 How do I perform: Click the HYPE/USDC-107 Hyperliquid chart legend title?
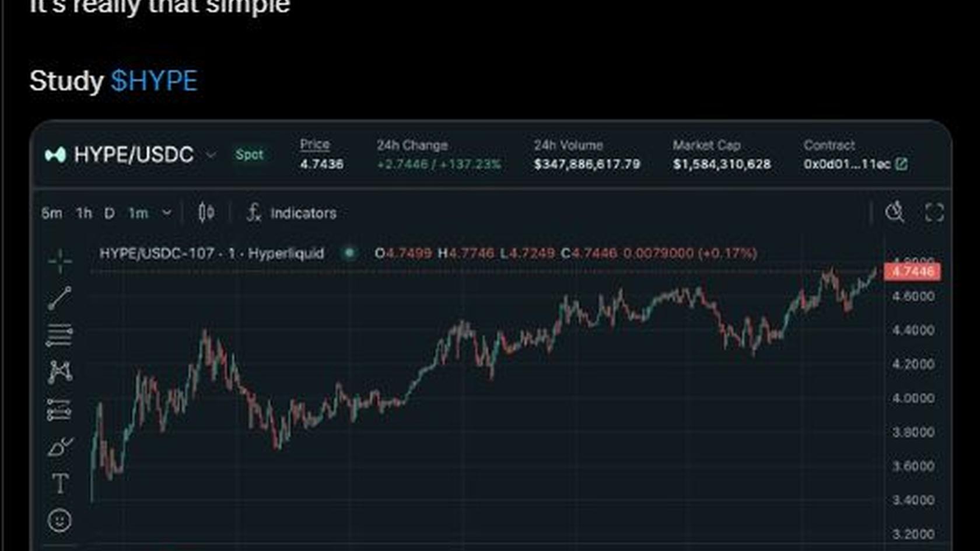click(x=212, y=253)
